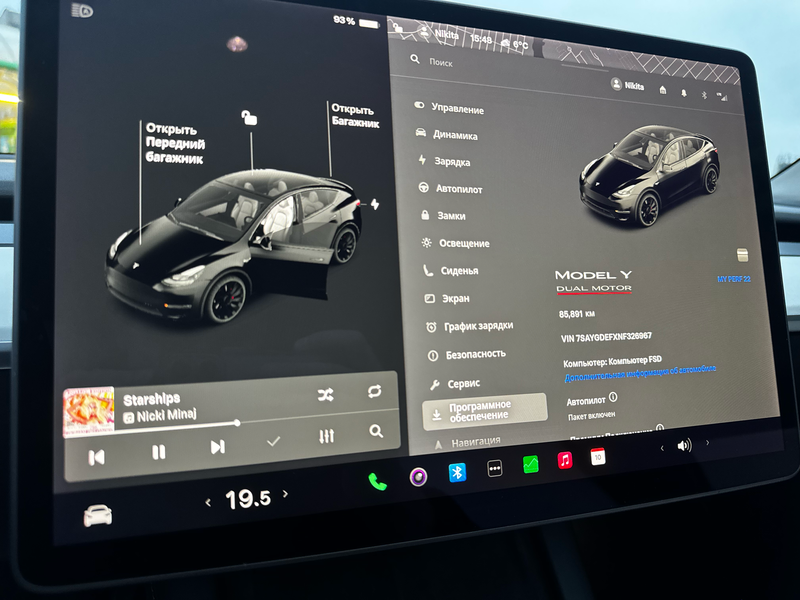Tap the LTE signal strength icon
This screenshot has width=800, height=600.
coord(722,96)
